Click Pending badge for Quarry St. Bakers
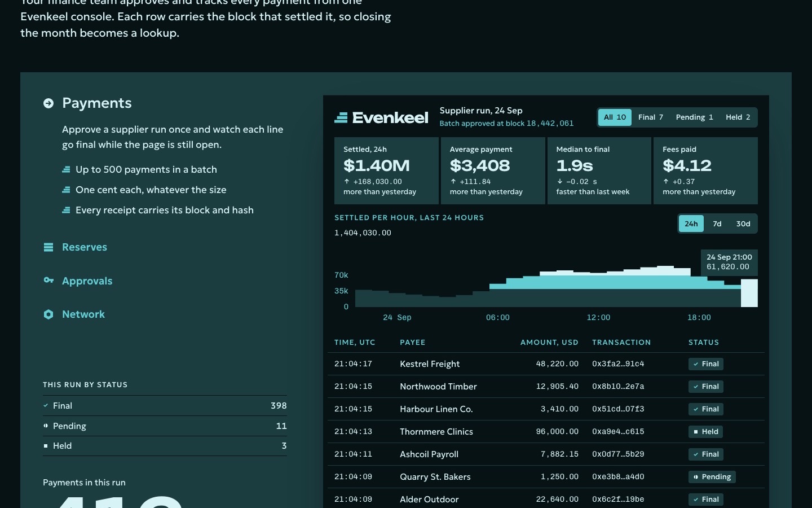812x508 pixels. click(x=712, y=477)
